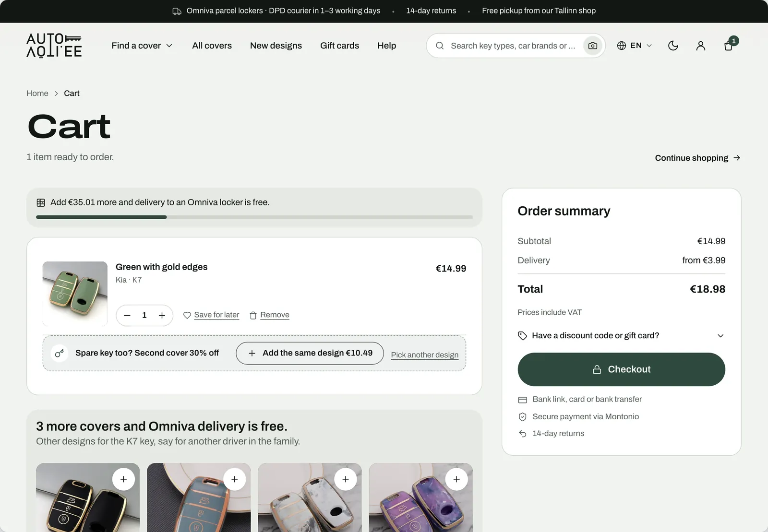768x532 pixels.
Task: Open the Find a cover dropdown
Action: point(142,46)
